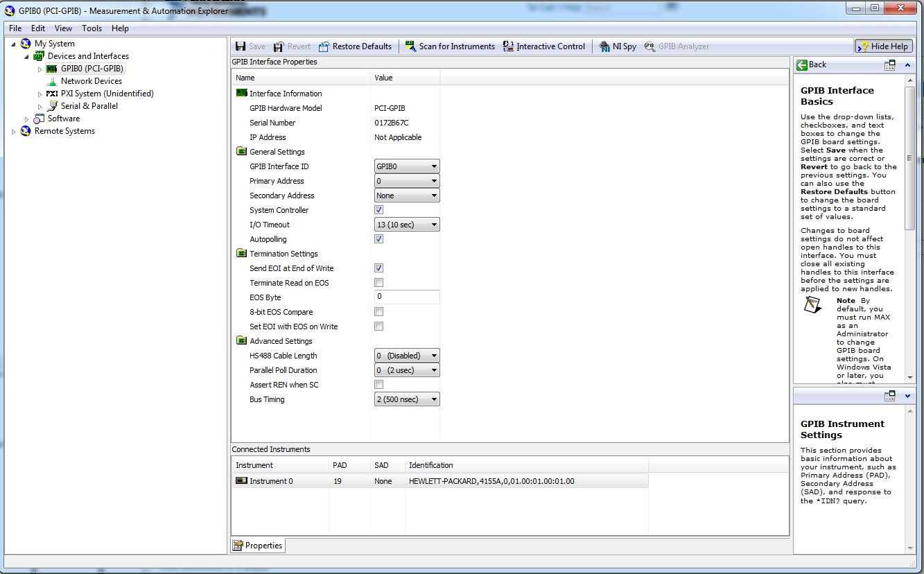The height and width of the screenshot is (574, 924).
Task: Expand the PXI System node
Action: 40,94
